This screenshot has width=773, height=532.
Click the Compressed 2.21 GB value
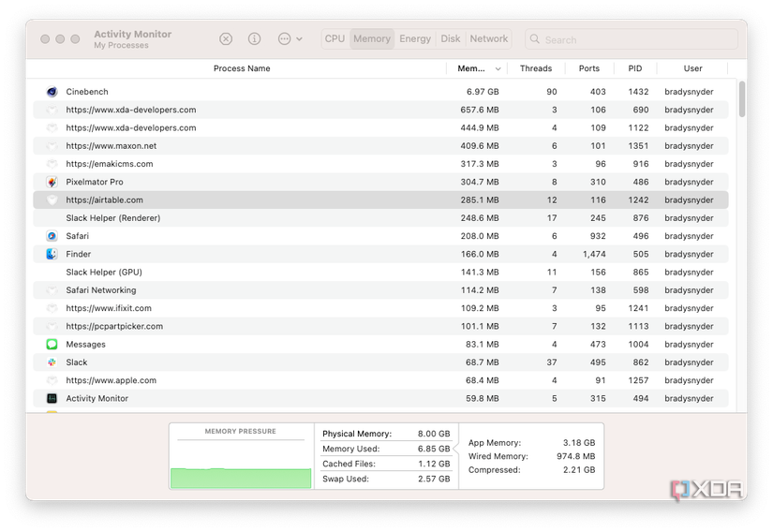579,470
